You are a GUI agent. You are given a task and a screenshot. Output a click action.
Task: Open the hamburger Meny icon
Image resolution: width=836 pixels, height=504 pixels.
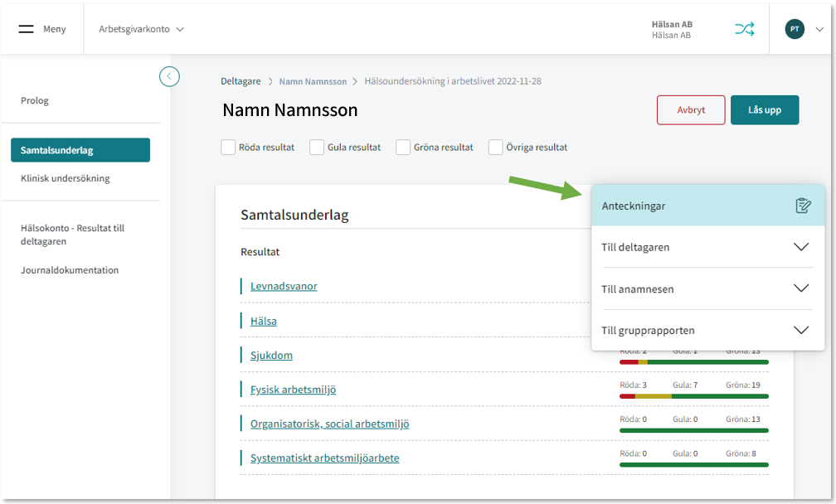[26, 29]
